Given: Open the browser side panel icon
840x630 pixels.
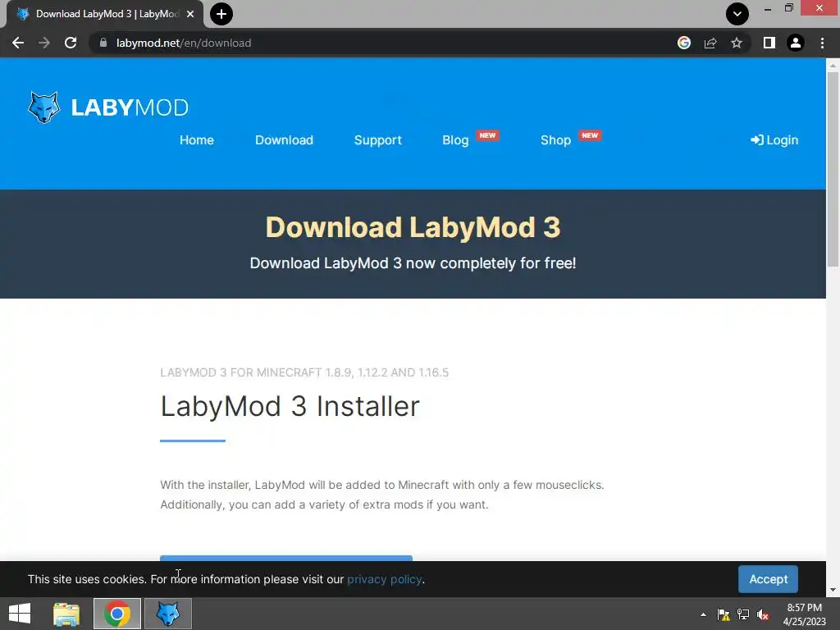Looking at the screenshot, I should [769, 43].
